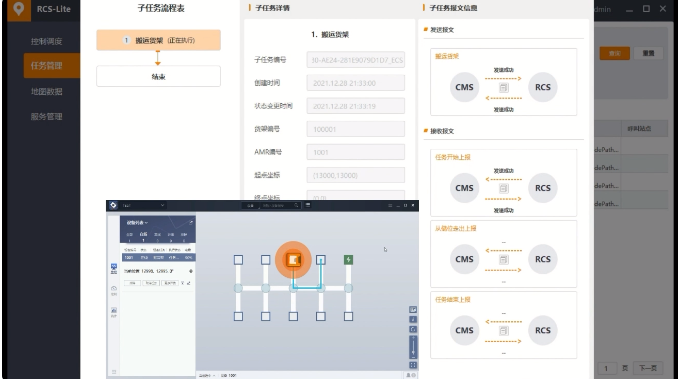The width and height of the screenshot is (678, 379).
Task: Open the 服务管理 sidebar page
Action: coord(46,117)
